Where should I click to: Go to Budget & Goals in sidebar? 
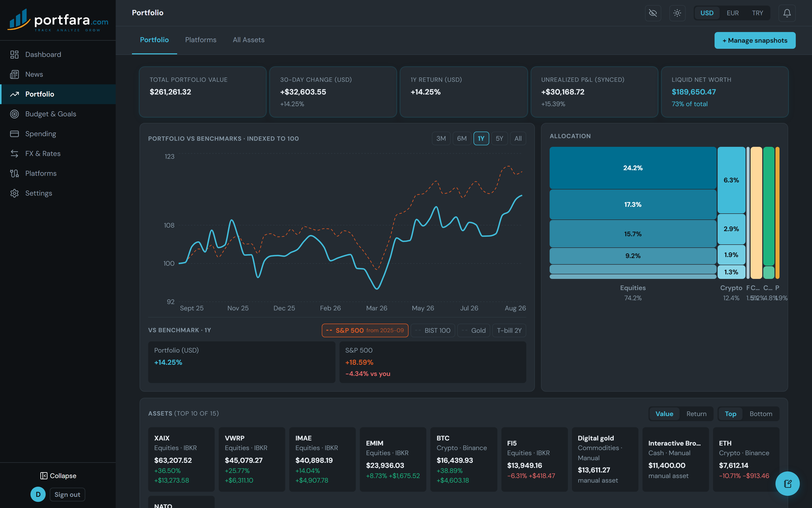(58, 114)
